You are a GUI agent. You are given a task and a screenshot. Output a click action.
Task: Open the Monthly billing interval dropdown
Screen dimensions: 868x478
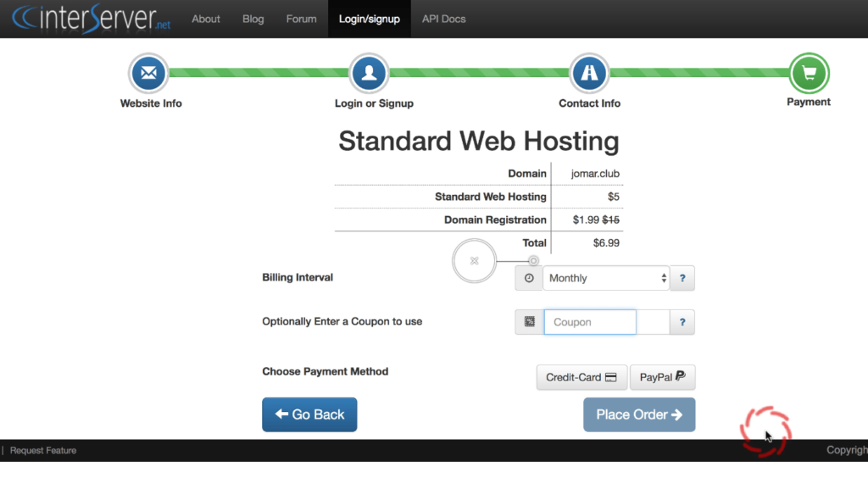pos(606,278)
